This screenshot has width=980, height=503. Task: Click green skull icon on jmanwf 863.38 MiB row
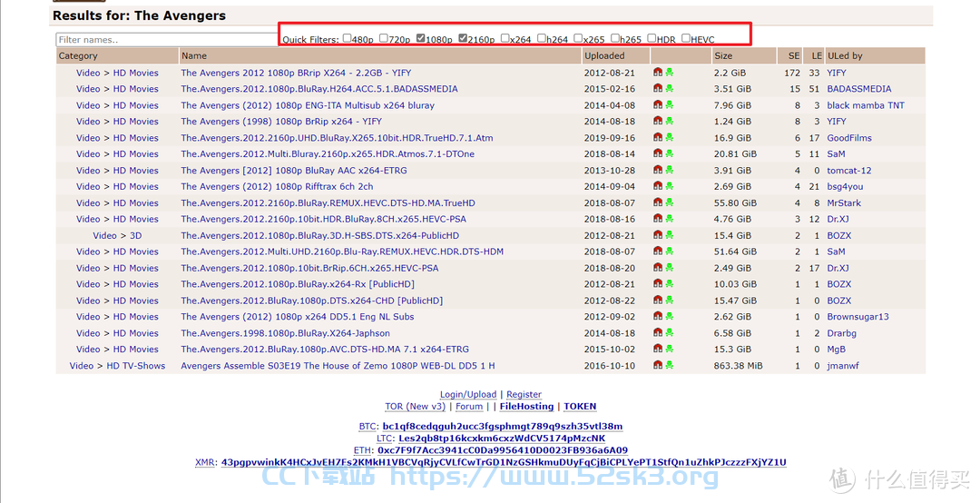(670, 365)
